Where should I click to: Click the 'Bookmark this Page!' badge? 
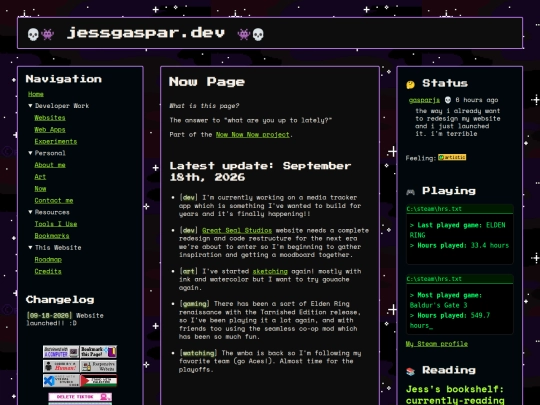pos(98,352)
